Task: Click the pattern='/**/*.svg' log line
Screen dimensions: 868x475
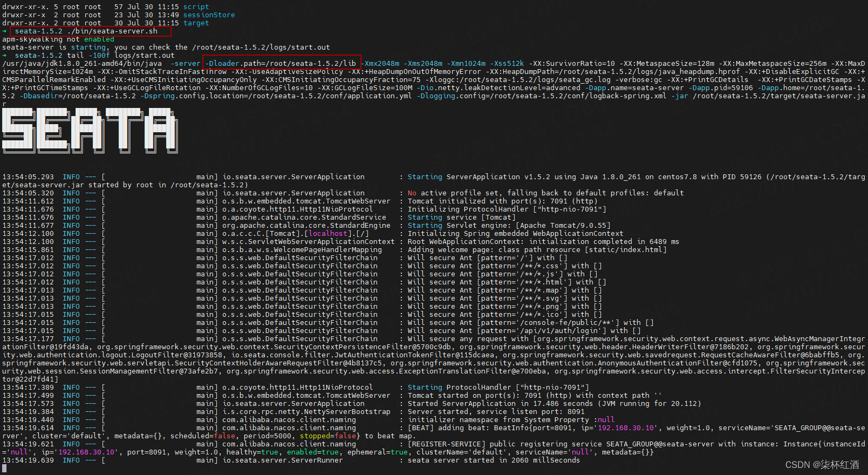Action: (x=302, y=298)
